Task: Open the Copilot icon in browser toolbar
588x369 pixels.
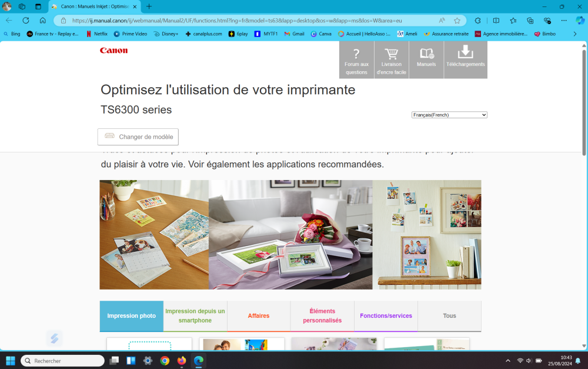Action: pyautogui.click(x=580, y=20)
